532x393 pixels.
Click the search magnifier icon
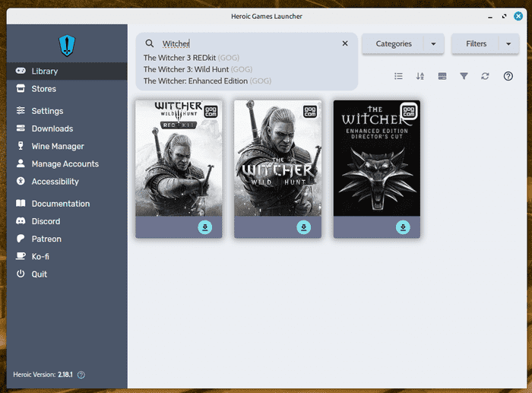coord(150,43)
